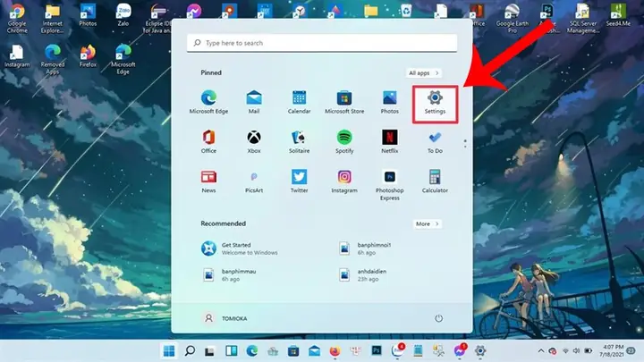Open the pinned Settings app
Screen dimensions: 644x362
pyautogui.click(x=435, y=103)
